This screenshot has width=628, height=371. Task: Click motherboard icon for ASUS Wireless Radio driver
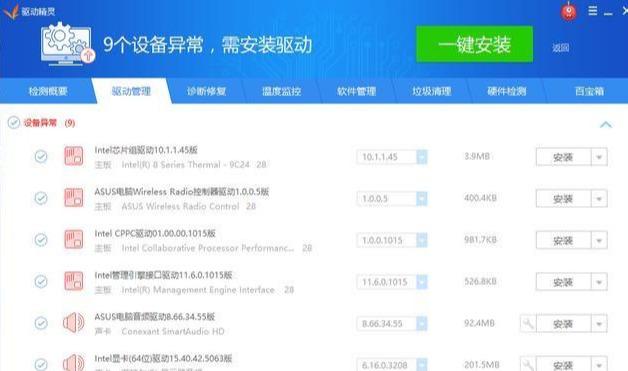74,198
